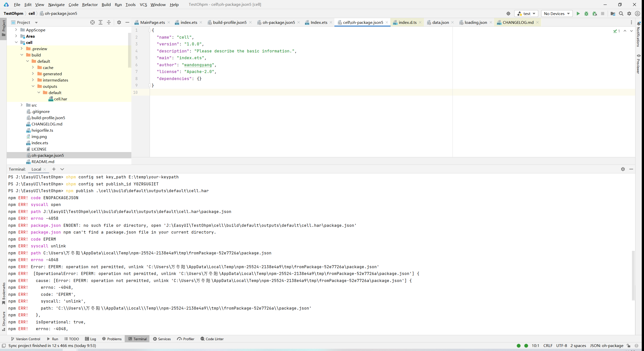644x351 pixels.
Task: Click the Run green play button
Action: 578,14
